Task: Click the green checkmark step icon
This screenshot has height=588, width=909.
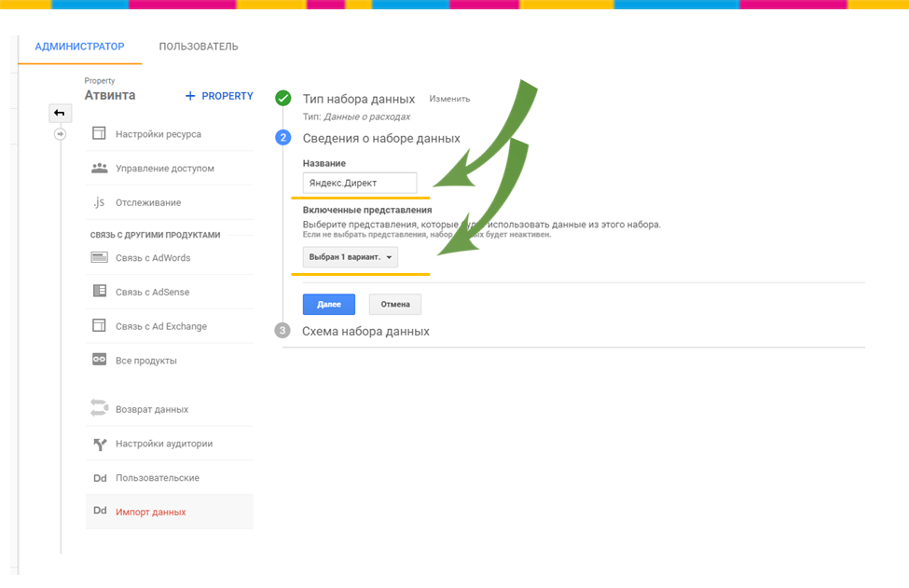Action: pos(282,98)
